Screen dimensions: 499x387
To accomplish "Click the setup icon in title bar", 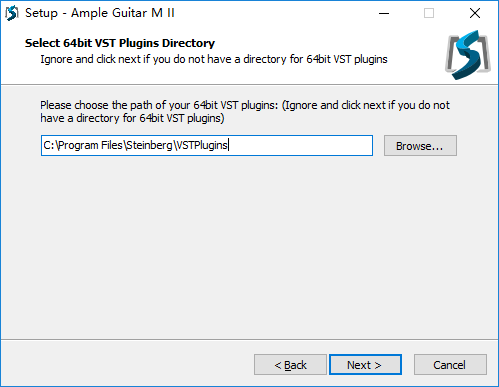I will click(x=12, y=13).
